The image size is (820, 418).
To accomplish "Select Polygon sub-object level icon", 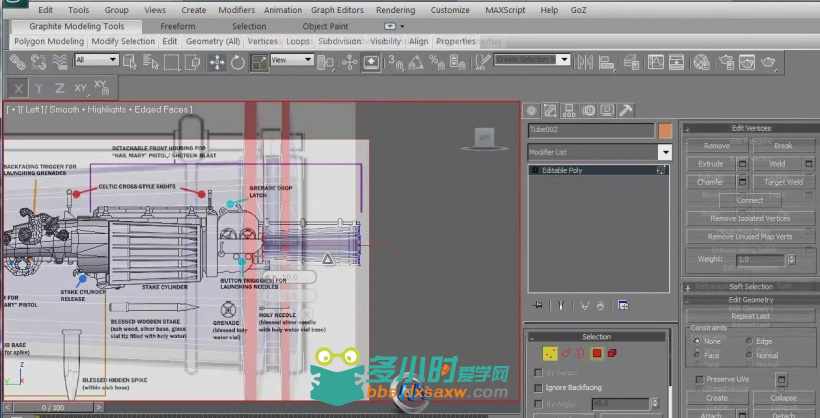I will [x=597, y=354].
